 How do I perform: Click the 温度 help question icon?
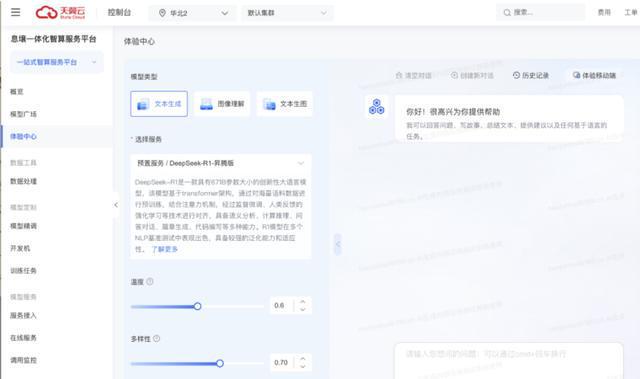click(150, 281)
